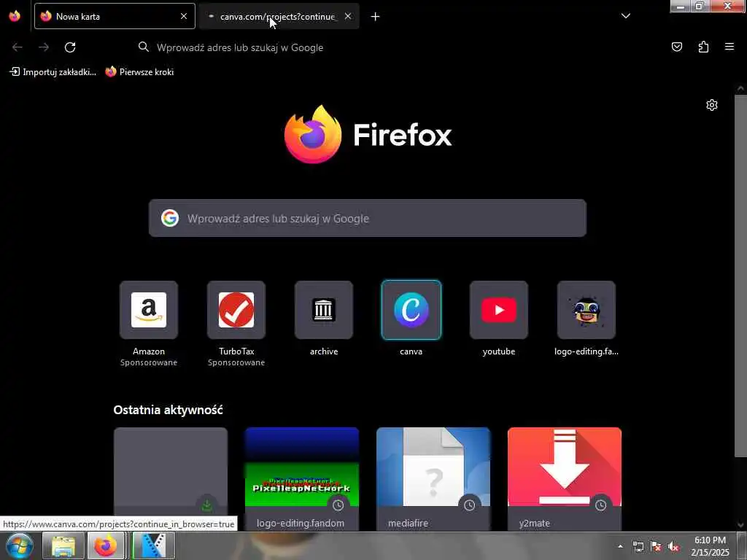747x560 pixels.
Task: Open the clock showing 6:10 PM
Action: (710, 546)
